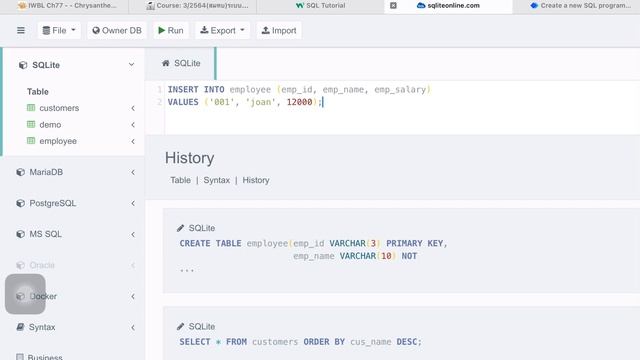Switch to SQL Tutorial browser tab
Screen dimensions: 640x360
(x=321, y=6)
